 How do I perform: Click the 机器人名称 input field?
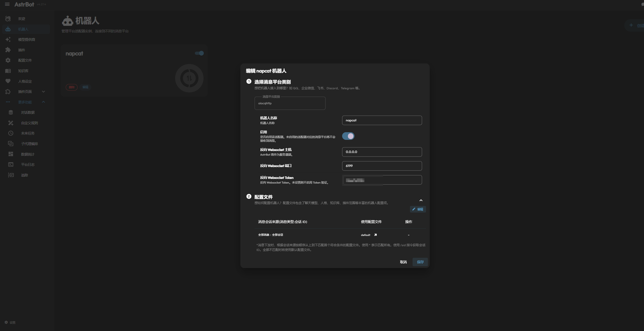pos(382,120)
